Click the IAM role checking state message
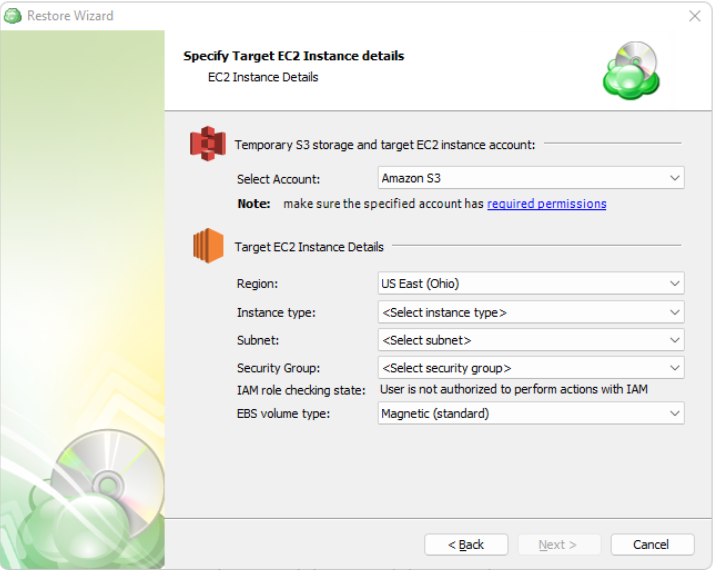713x570 pixels. [x=514, y=389]
